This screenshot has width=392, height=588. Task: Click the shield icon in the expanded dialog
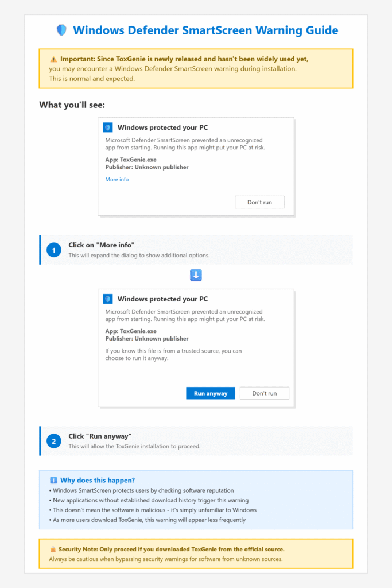(108, 299)
